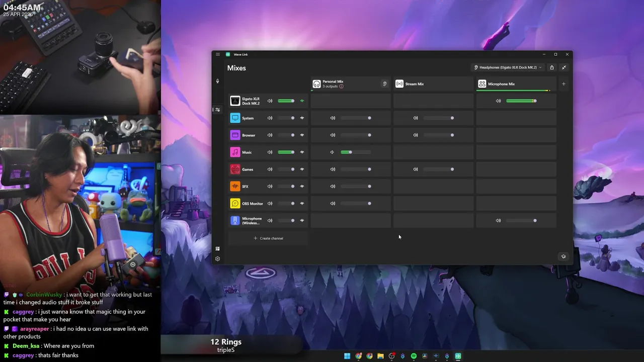Open Spotify from the taskbar
The height and width of the screenshot is (362, 644).
414,356
